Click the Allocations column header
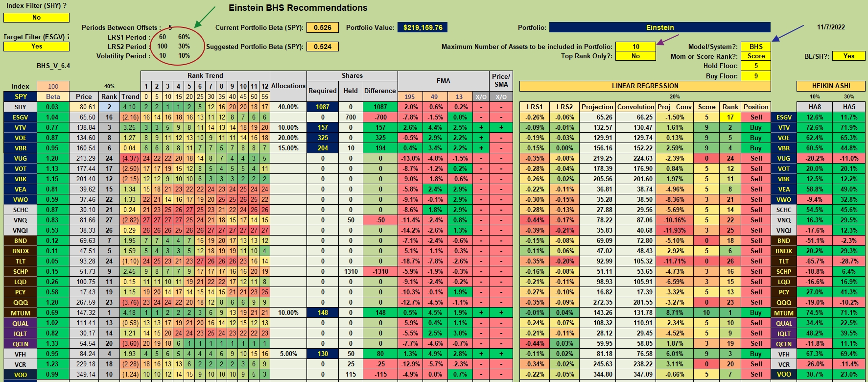Screen dimensions: 868x382 point(288,86)
